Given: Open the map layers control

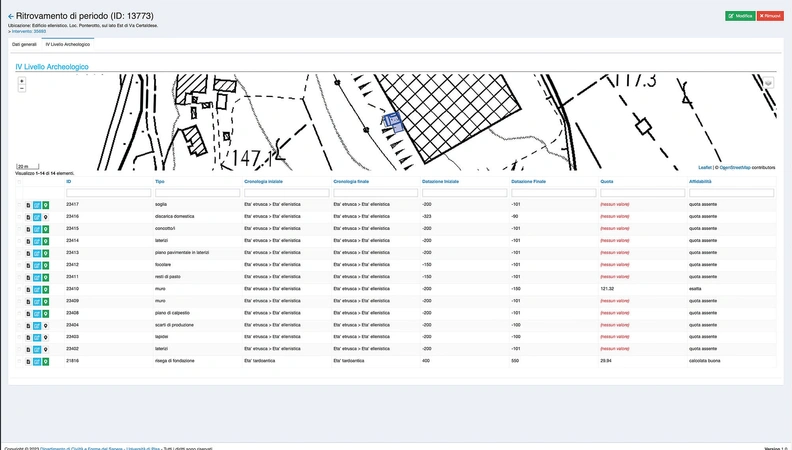Looking at the screenshot, I should pyautogui.click(x=768, y=83).
